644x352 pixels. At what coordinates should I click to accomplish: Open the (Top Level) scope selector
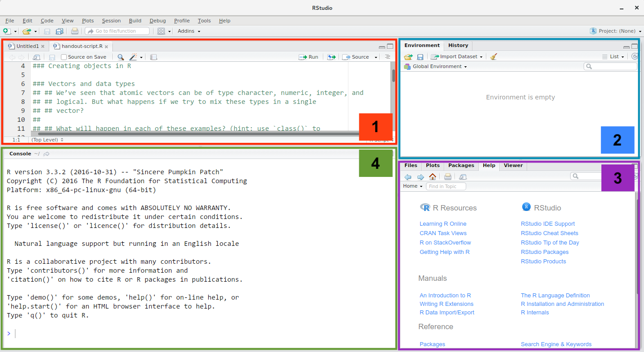47,140
